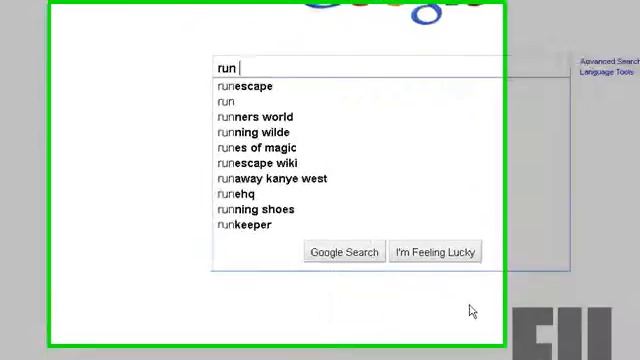The width and height of the screenshot is (640, 360).
Task: Select the plain "run" suggestion
Action: 226,102
